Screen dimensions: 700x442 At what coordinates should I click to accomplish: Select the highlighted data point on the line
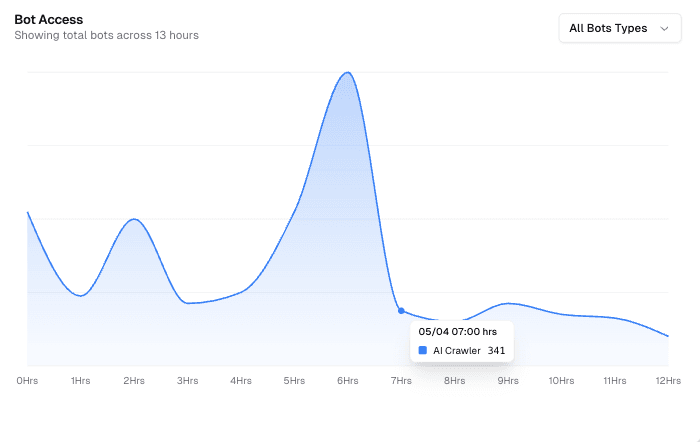click(x=401, y=310)
